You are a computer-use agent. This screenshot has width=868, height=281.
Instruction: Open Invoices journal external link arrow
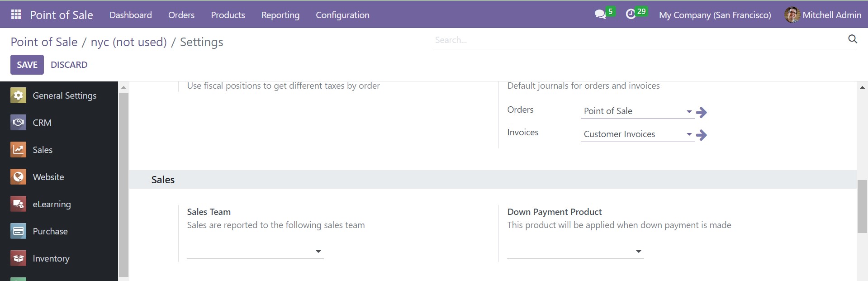[x=702, y=135]
